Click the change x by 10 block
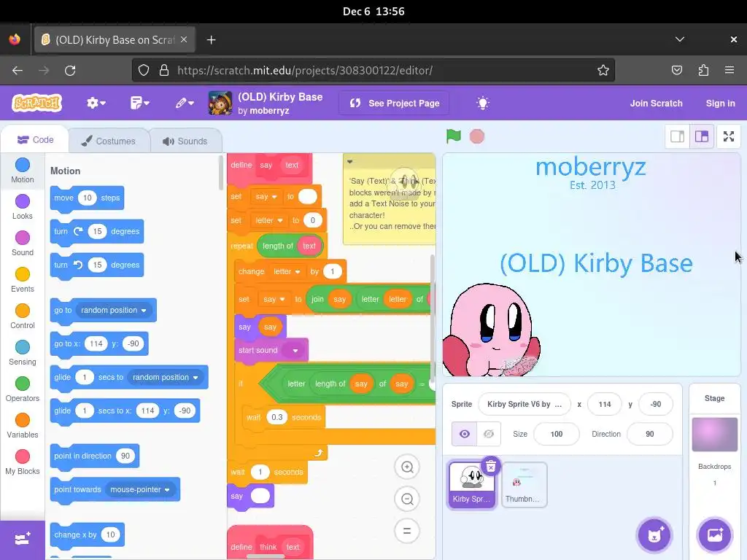Screen dimensions: 747x560 pyautogui.click(x=88, y=534)
